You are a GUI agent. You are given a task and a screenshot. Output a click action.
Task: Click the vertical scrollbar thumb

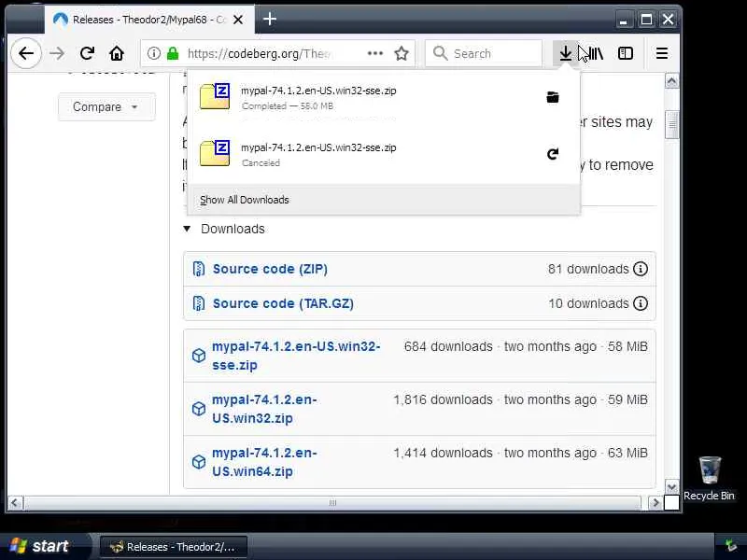point(671,125)
